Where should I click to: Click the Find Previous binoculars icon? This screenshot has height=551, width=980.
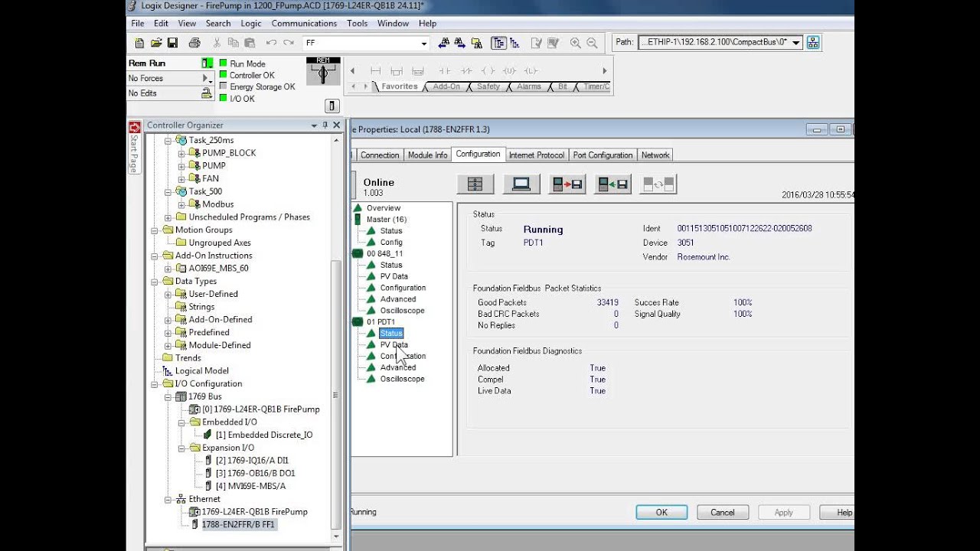click(443, 43)
